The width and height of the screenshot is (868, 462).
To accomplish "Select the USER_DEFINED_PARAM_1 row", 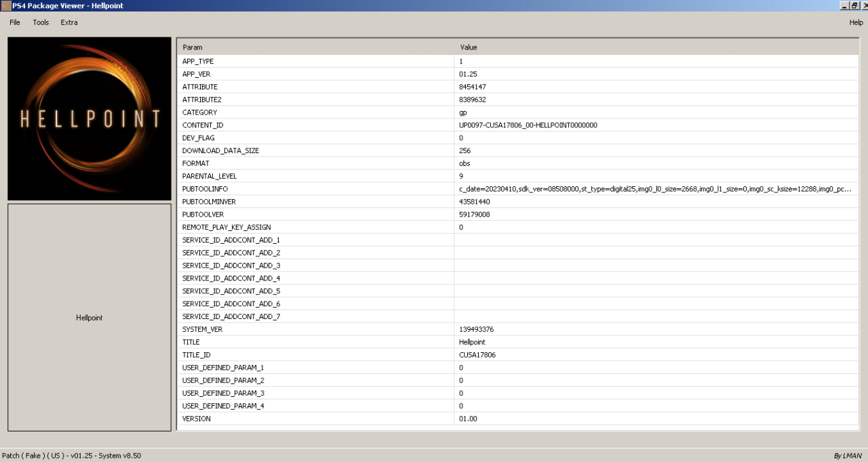I will click(518, 368).
